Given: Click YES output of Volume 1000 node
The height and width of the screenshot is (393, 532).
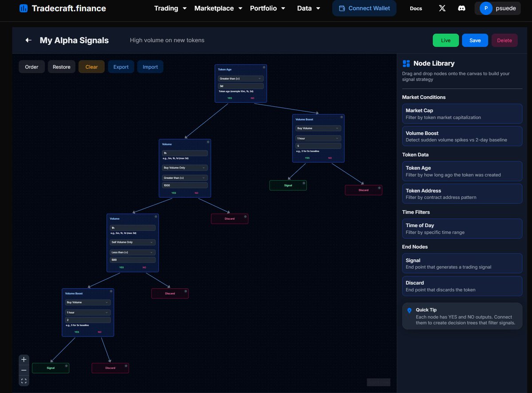Looking at the screenshot, I should [x=174, y=193].
